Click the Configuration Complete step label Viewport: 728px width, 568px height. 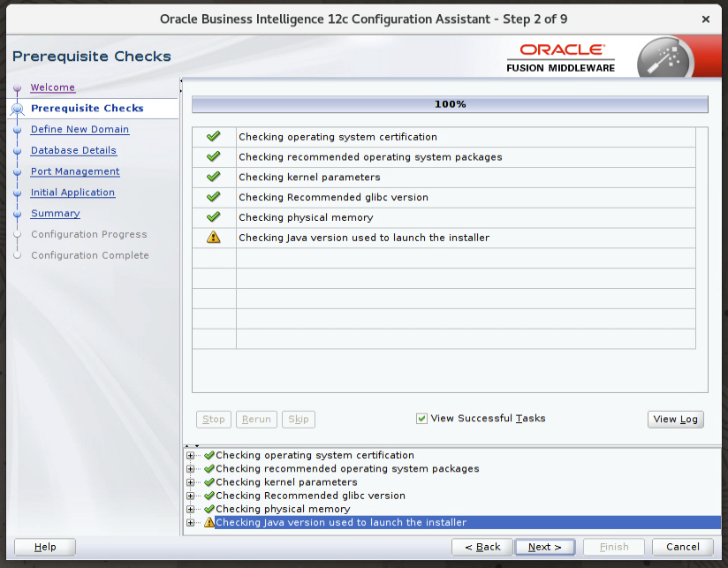[x=90, y=255]
